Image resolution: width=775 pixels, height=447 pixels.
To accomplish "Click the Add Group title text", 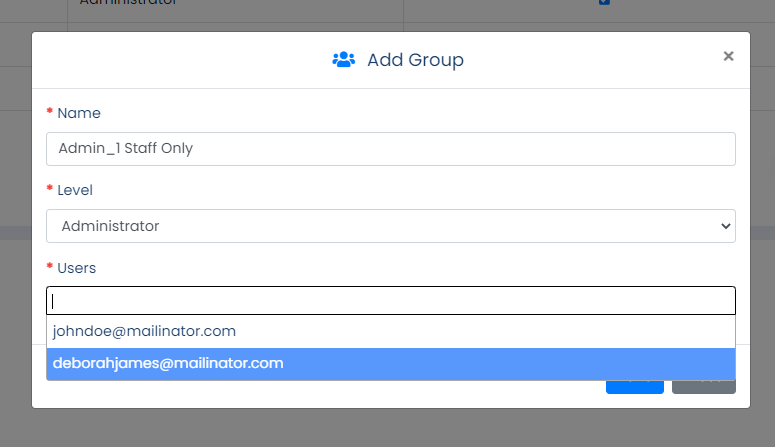I will [x=415, y=60].
